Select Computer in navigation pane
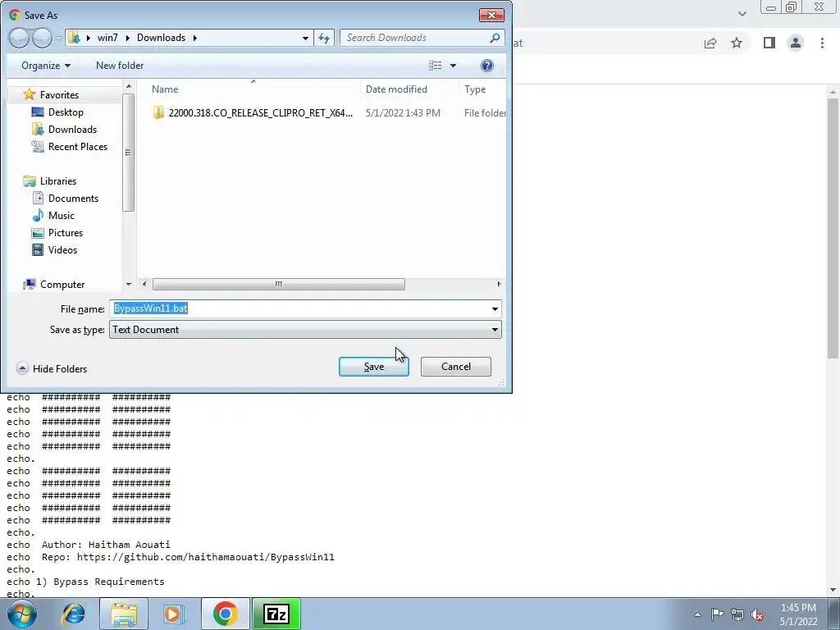Viewport: 840px width, 630px height. pyautogui.click(x=62, y=285)
